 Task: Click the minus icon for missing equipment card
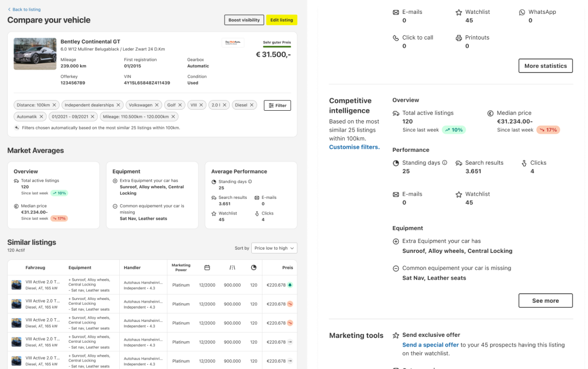(x=115, y=206)
